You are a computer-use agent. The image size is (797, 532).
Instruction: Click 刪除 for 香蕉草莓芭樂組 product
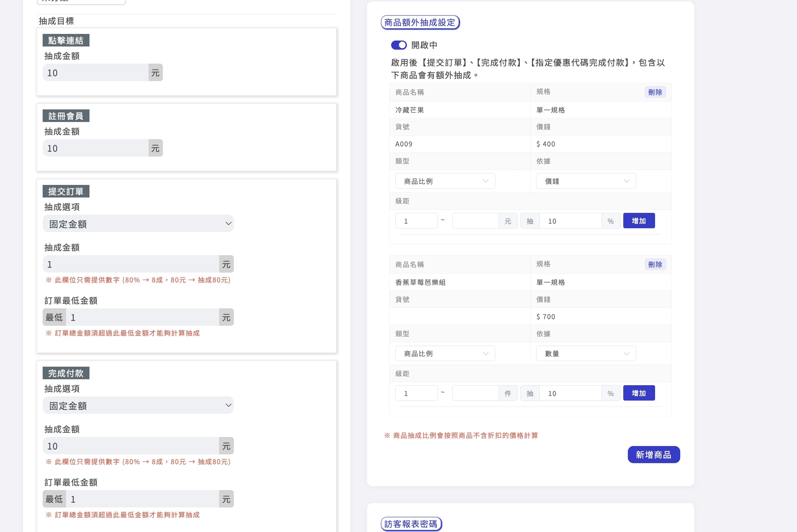(x=655, y=265)
